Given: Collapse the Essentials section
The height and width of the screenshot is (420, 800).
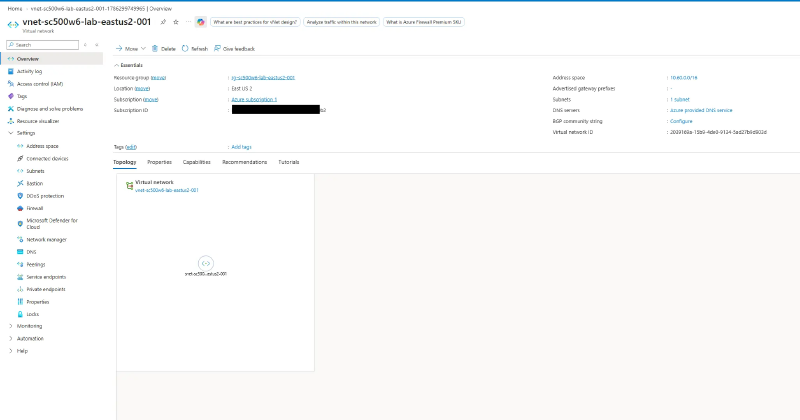Looking at the screenshot, I should click(128, 65).
